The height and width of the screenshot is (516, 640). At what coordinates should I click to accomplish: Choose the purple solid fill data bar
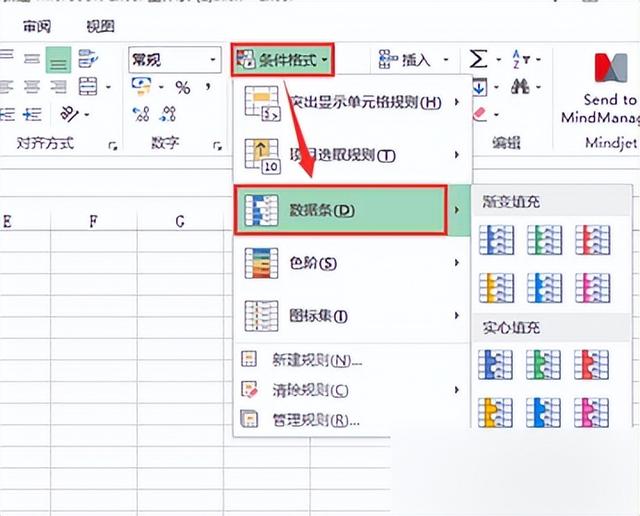point(591,413)
